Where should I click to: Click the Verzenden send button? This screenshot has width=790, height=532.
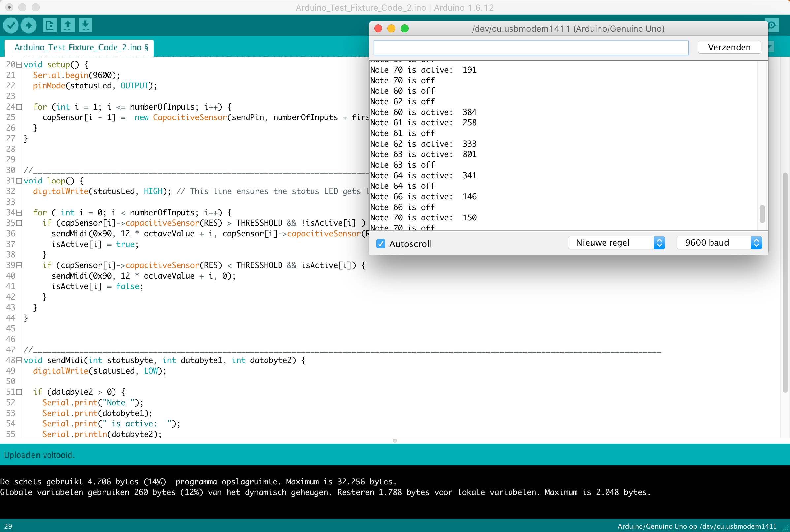729,47
